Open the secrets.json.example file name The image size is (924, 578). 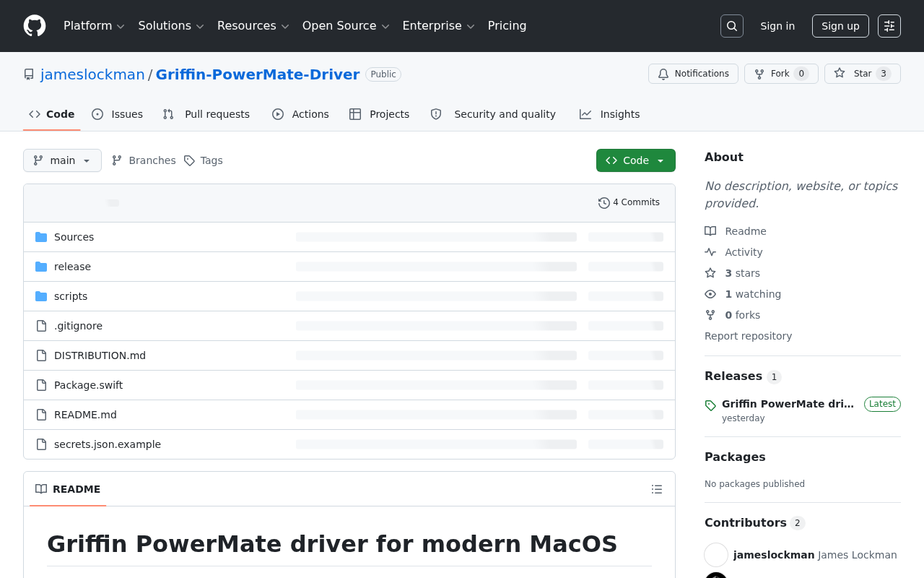pos(108,444)
